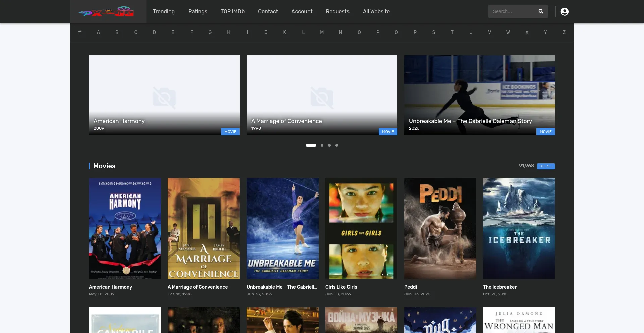Click the site logo in the header
The height and width of the screenshot is (333, 644).
[106, 12]
